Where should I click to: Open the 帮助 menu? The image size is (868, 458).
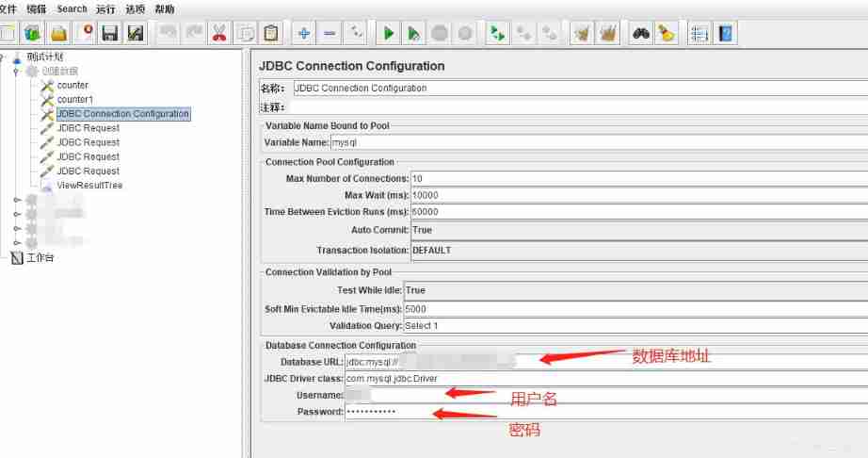165,8
